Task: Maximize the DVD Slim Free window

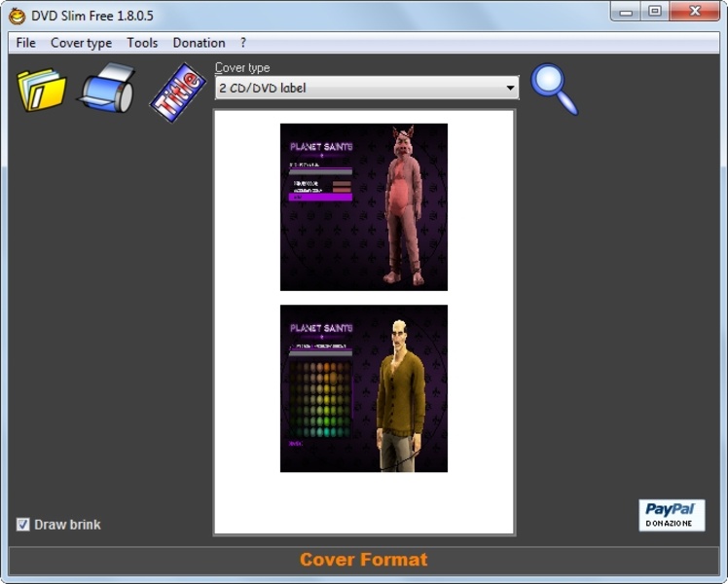Action: click(655, 11)
